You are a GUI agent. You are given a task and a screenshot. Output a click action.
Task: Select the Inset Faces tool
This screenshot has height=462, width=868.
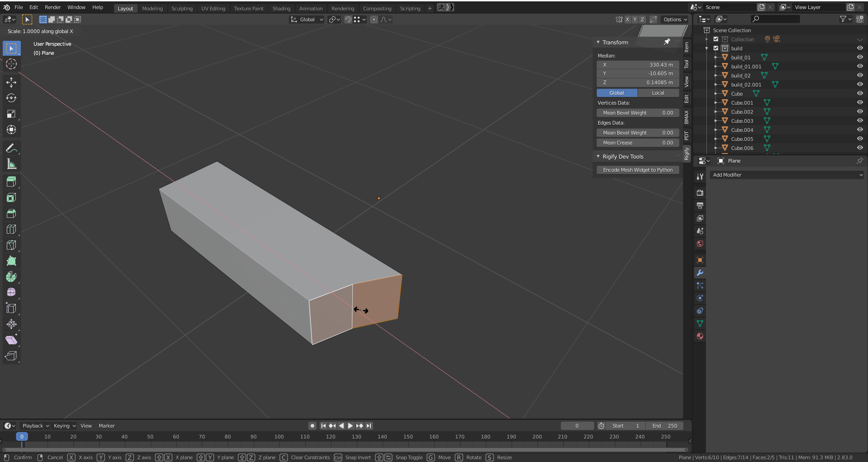[11, 197]
